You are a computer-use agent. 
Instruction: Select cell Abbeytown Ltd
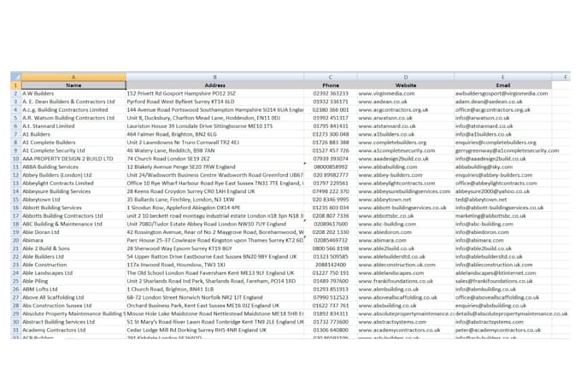73,199
